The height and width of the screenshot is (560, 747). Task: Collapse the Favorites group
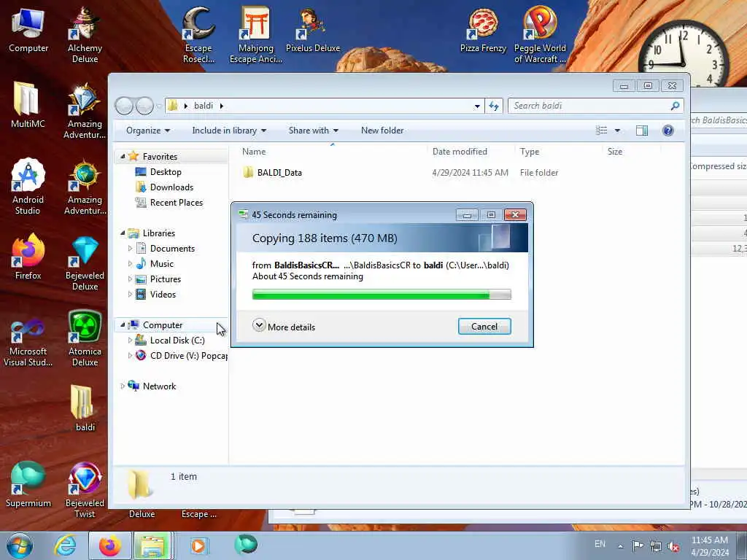click(x=123, y=156)
